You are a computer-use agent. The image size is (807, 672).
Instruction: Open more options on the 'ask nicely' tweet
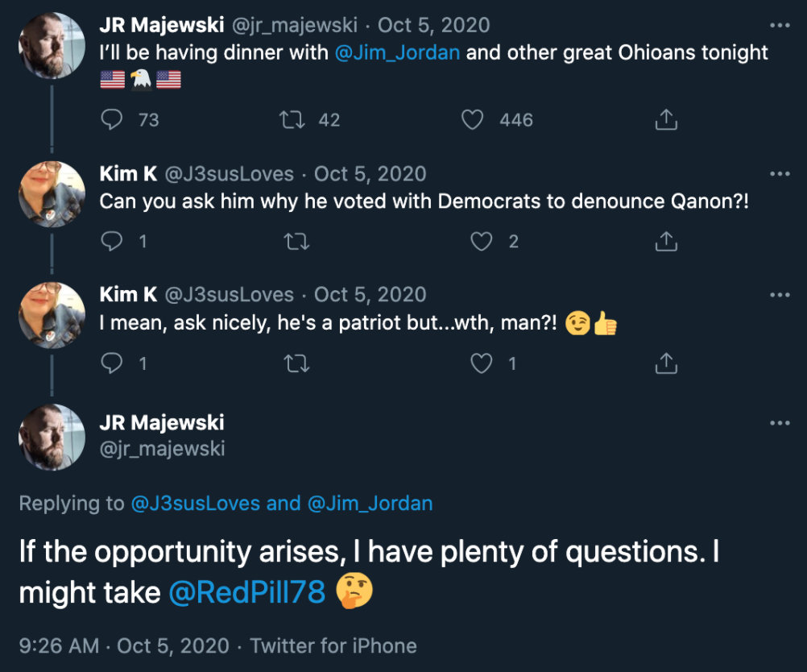pyautogui.click(x=779, y=294)
